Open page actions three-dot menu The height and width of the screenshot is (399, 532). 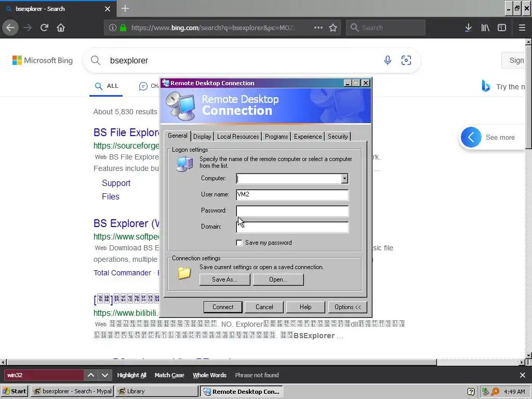318,28
